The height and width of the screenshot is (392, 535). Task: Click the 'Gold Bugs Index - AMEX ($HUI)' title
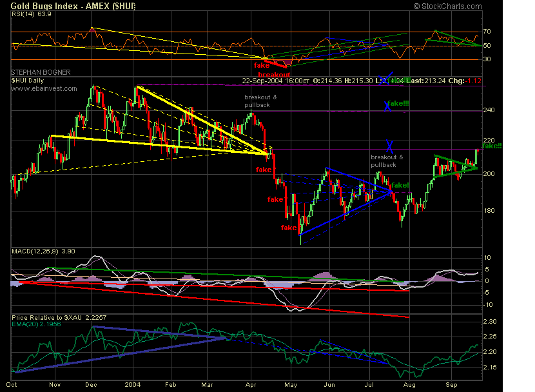tap(74, 6)
